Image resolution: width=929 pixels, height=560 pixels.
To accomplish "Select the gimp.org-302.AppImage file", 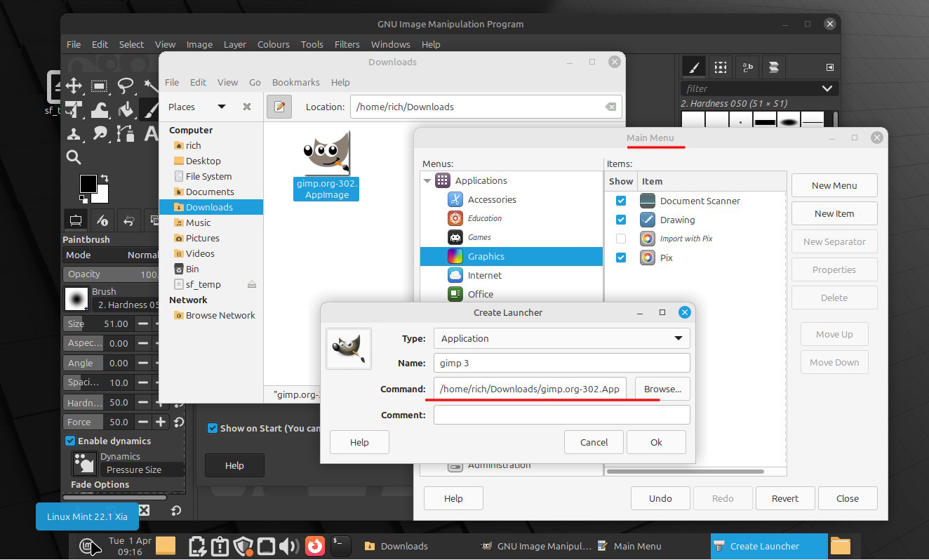I will tap(327, 166).
